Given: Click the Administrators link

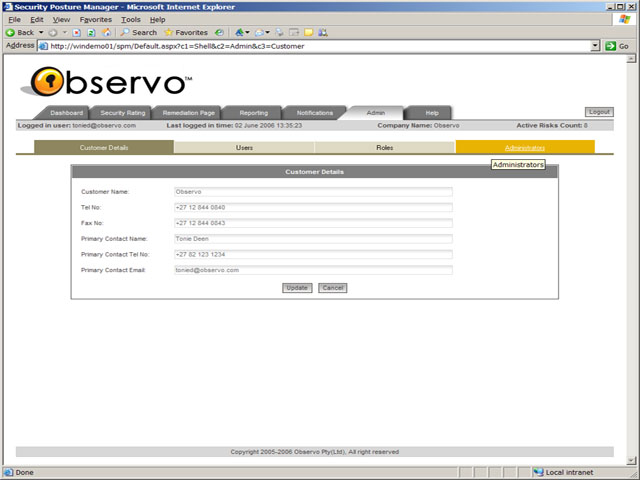Looking at the screenshot, I should (x=525, y=148).
